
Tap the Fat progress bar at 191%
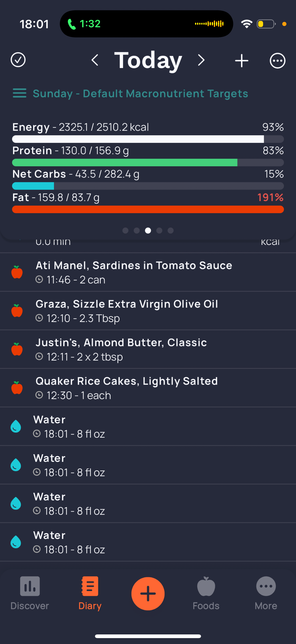pos(148,210)
